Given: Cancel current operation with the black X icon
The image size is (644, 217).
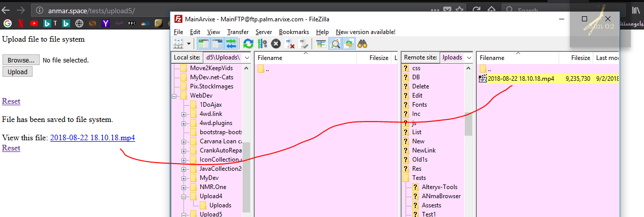Looking at the screenshot, I should pos(275,44).
